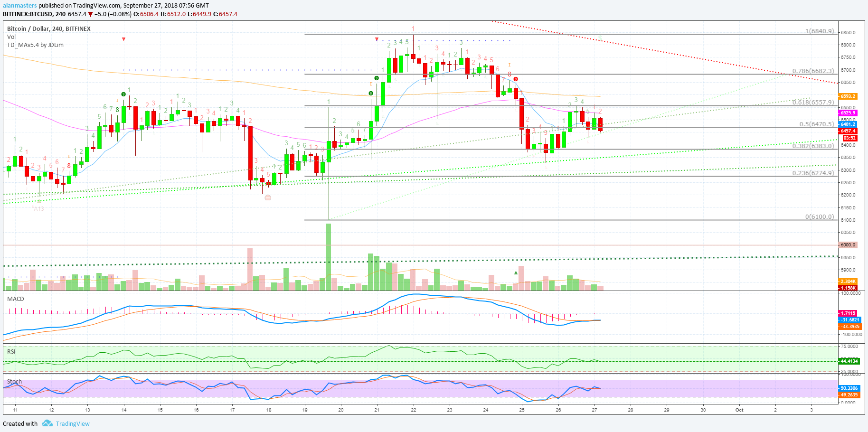Select Fibonacci level label 0.382(6383.0)
The height and width of the screenshot is (432, 868).
click(813, 146)
